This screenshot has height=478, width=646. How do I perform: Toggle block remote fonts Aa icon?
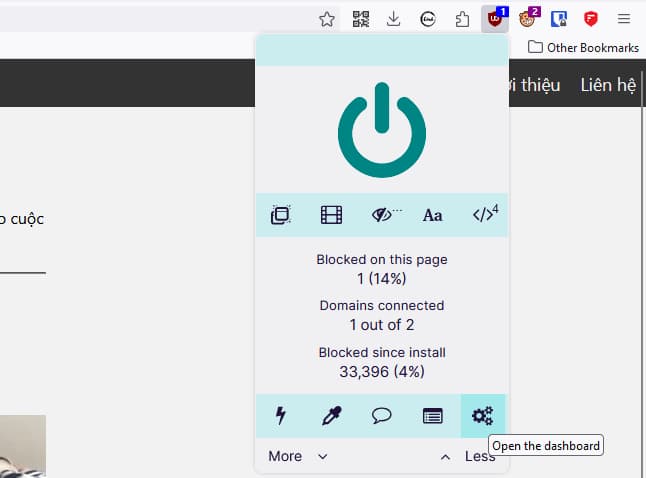tap(433, 216)
